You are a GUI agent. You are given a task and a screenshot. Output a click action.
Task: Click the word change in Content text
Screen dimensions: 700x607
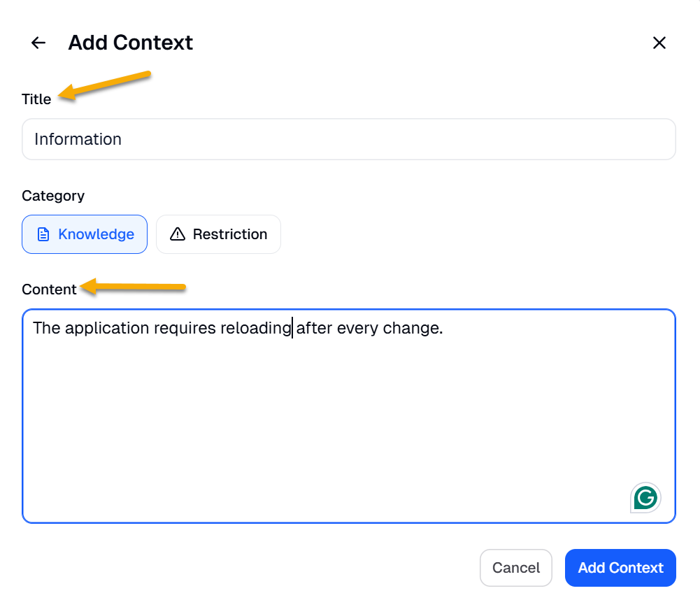[x=413, y=328]
